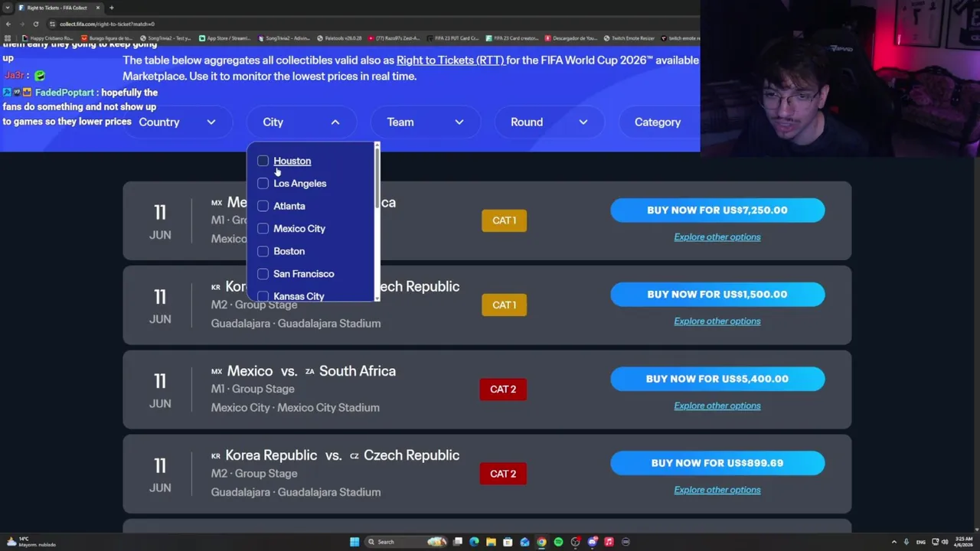Check the Los Angeles city checkbox

click(x=263, y=184)
